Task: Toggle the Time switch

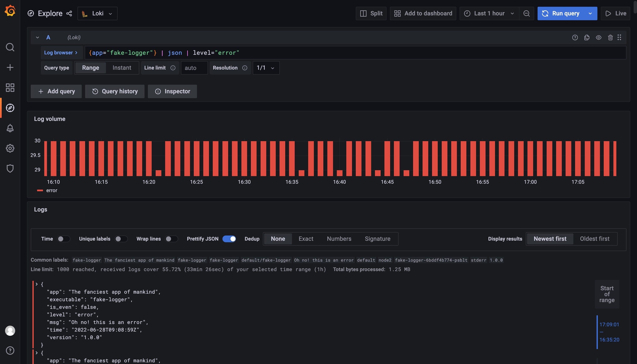Action: (63, 239)
